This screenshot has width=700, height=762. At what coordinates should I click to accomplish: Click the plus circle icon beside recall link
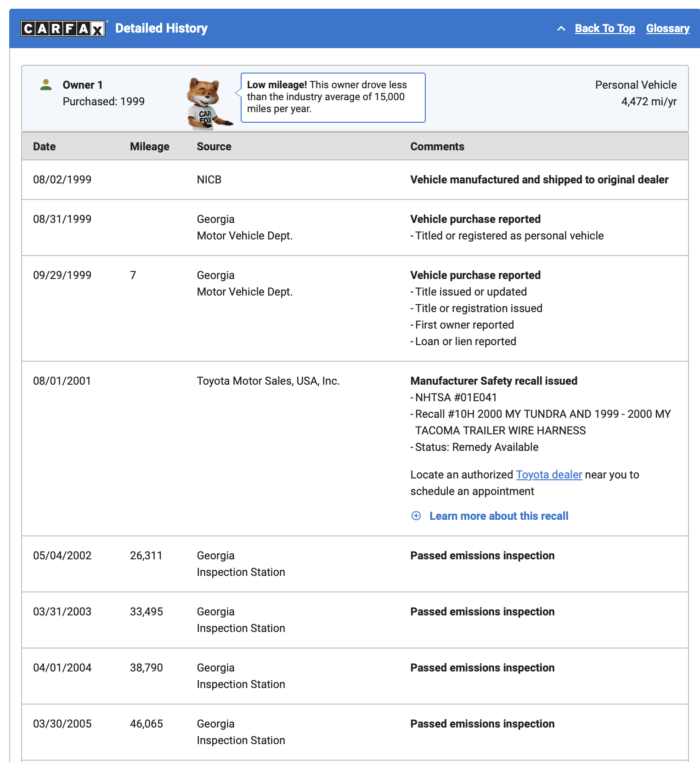[416, 516]
